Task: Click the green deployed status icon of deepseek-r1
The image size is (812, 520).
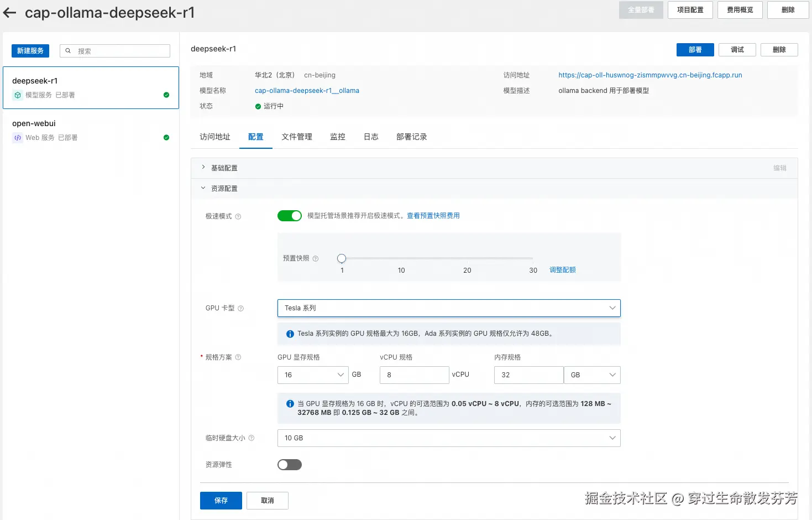Action: [x=166, y=95]
